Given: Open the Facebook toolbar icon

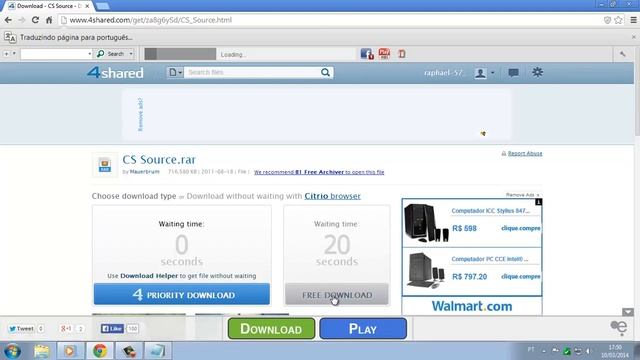Looking at the screenshot, I should (367, 54).
